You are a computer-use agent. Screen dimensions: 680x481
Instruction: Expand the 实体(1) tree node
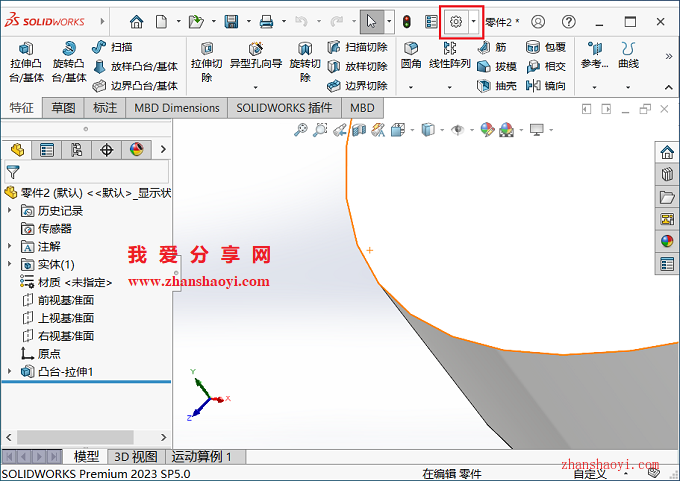pyautogui.click(x=10, y=264)
